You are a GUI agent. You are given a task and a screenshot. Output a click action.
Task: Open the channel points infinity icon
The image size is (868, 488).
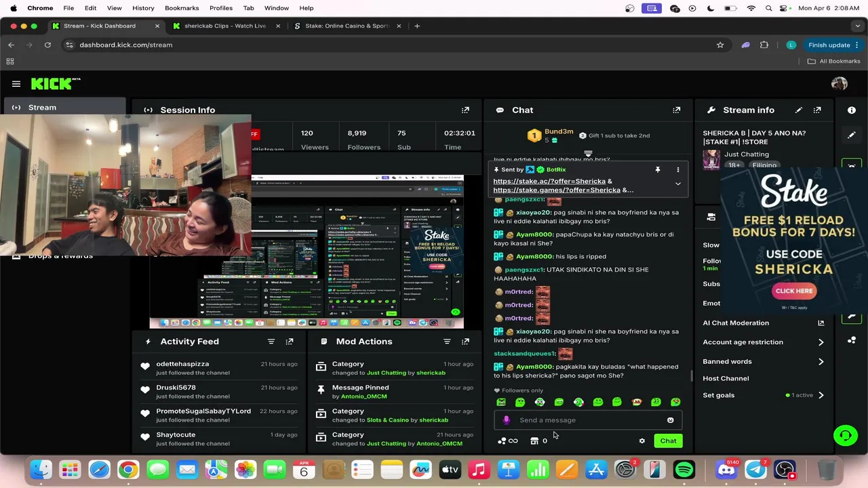click(x=508, y=441)
